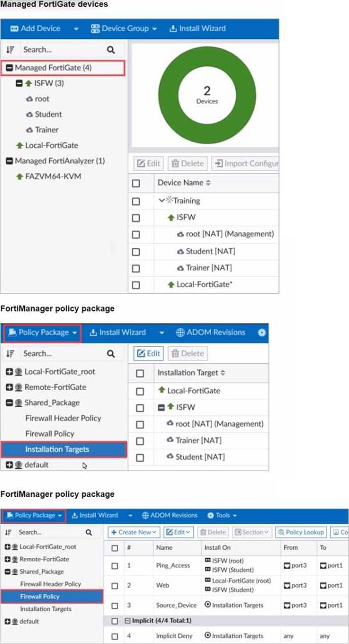The image size is (349, 644).
Task: Check the box for the Source_Device policy
Action: [x=115, y=605]
